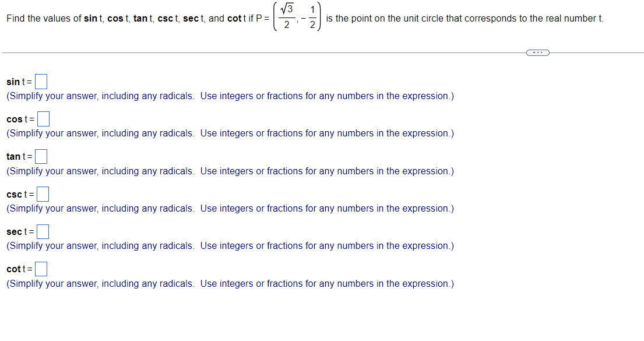Click the simplify instruction under sec t
This screenshot has height=341, width=644.
[230, 245]
